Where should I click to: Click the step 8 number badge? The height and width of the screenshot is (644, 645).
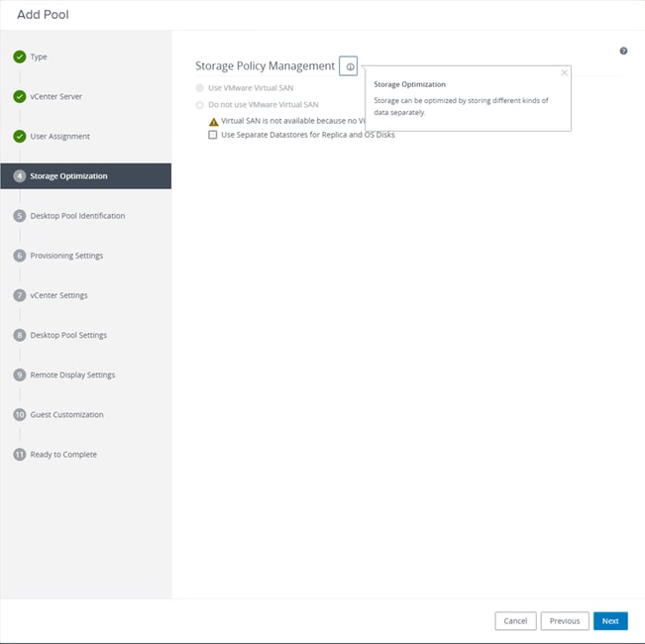20,335
